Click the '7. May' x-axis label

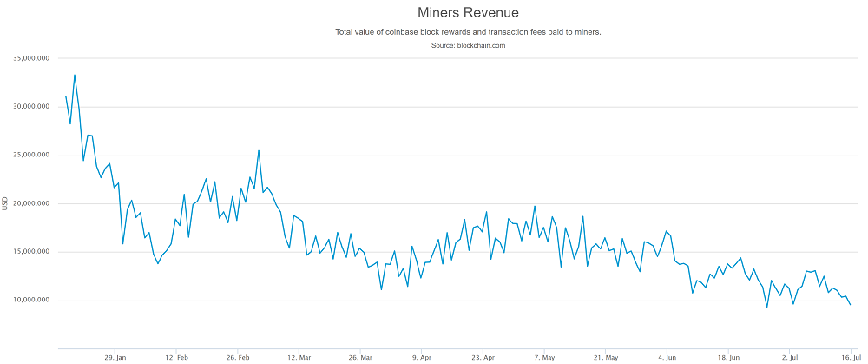pos(544,358)
